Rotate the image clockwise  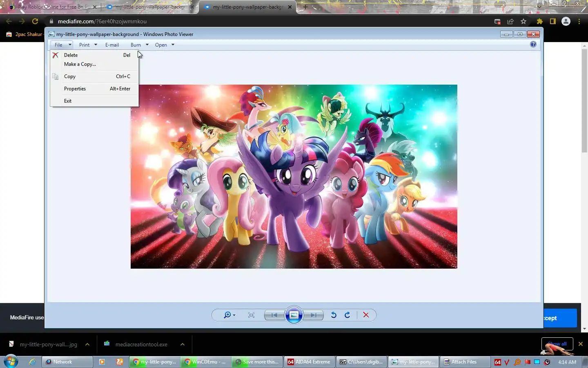(x=347, y=315)
